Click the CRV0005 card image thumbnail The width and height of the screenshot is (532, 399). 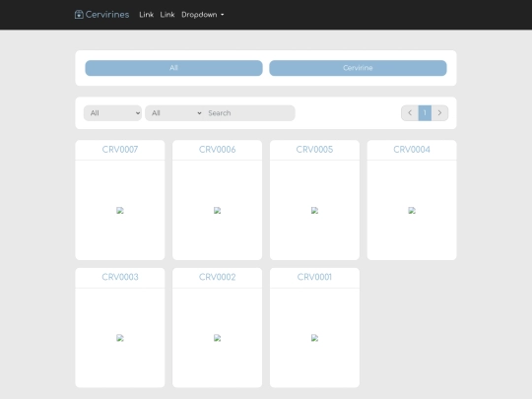point(314,211)
